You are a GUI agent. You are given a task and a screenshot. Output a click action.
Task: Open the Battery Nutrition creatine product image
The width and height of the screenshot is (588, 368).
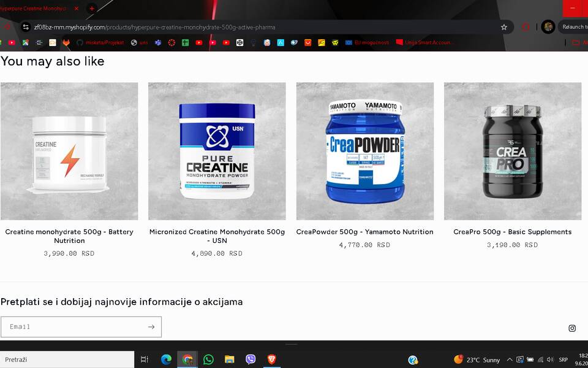click(69, 151)
